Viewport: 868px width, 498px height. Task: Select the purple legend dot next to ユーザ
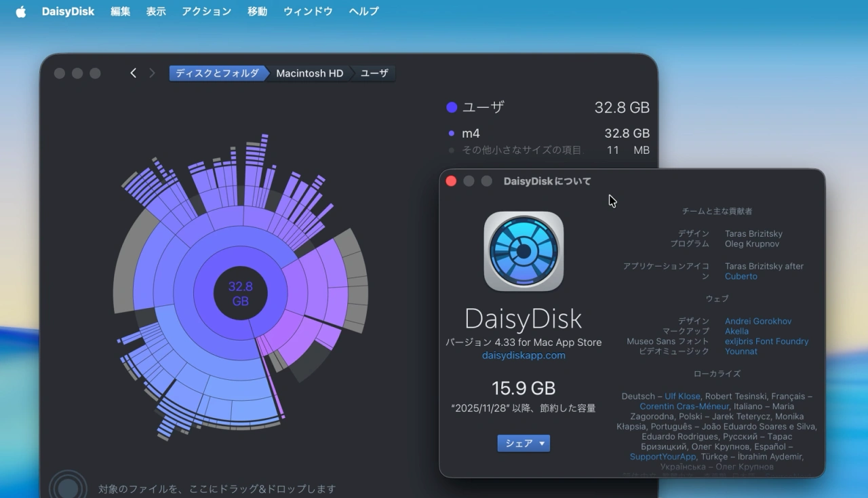click(x=450, y=107)
